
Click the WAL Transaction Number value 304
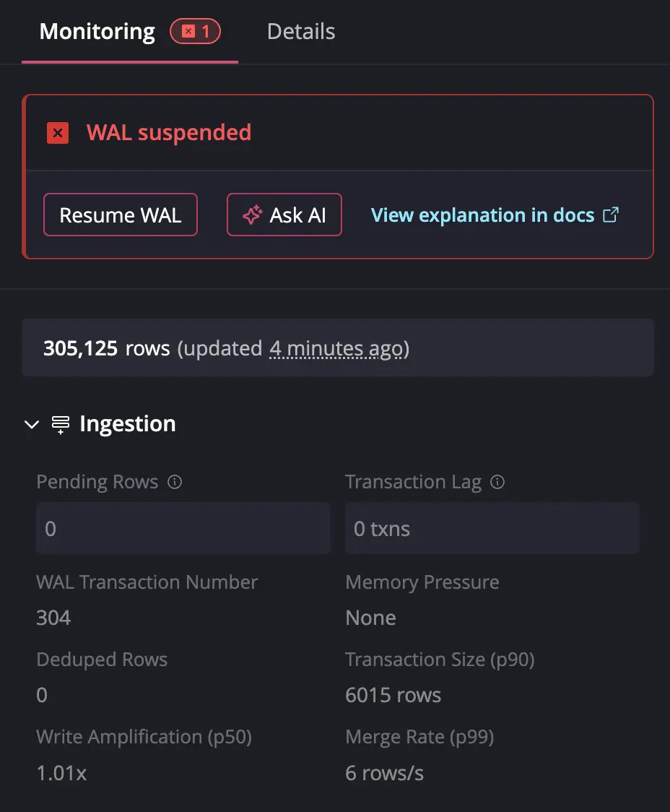click(x=53, y=618)
